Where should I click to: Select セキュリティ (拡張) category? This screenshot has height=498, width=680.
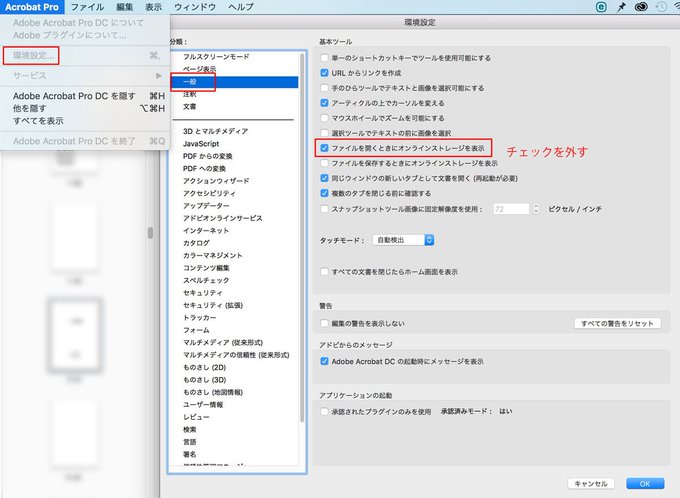[212, 305]
